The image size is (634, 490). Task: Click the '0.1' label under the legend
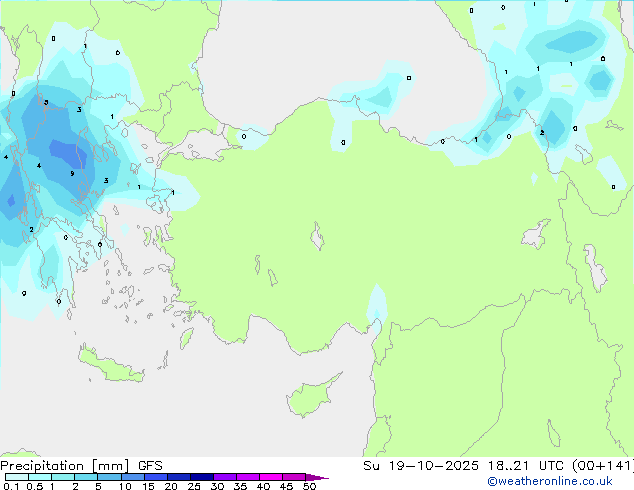11,486
